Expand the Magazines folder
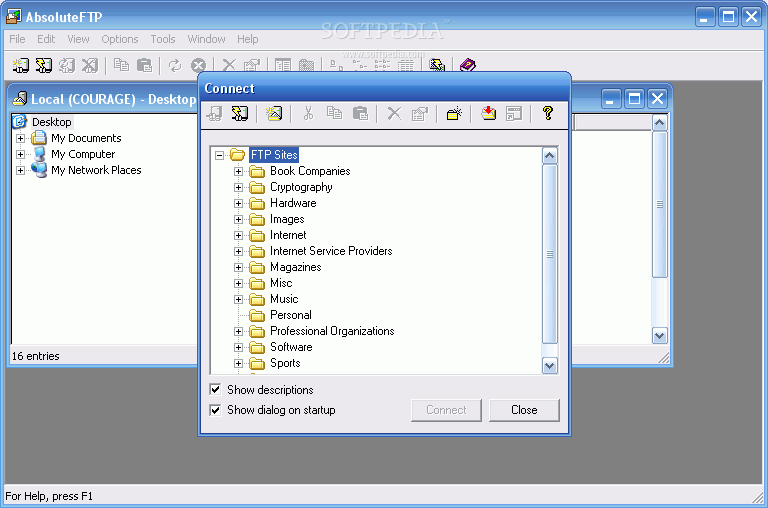 click(239, 267)
